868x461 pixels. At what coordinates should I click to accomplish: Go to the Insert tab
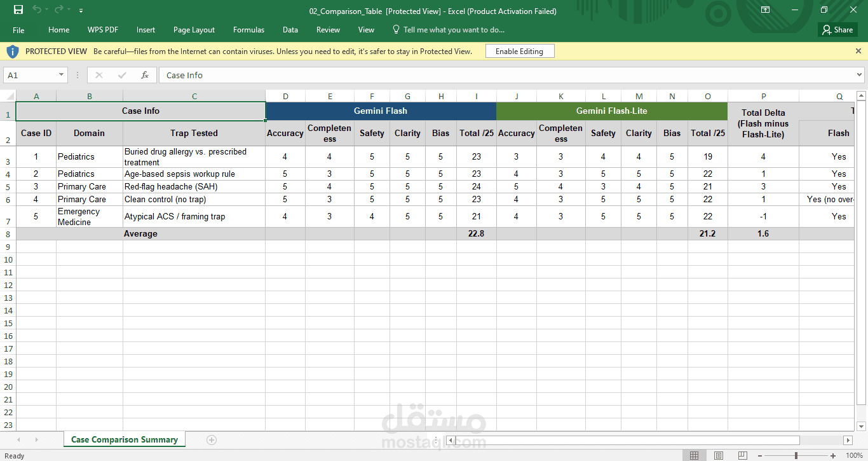(146, 30)
